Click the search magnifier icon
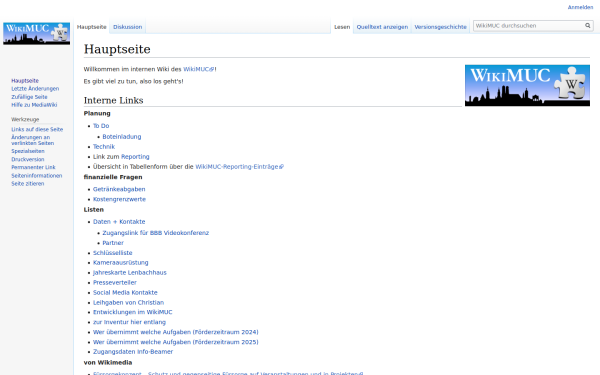Image resolution: width=600 pixels, height=375 pixels. click(x=587, y=26)
